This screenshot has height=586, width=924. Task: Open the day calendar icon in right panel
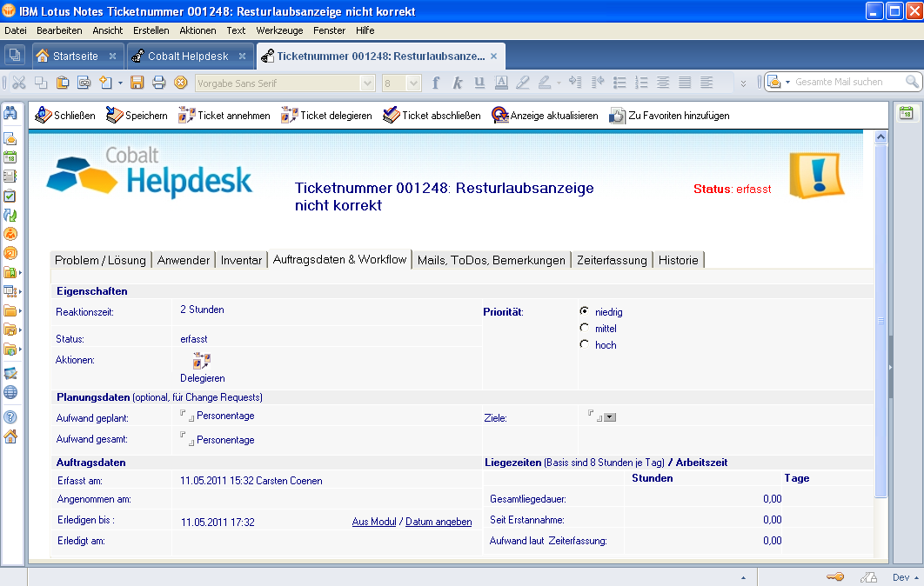(907, 113)
